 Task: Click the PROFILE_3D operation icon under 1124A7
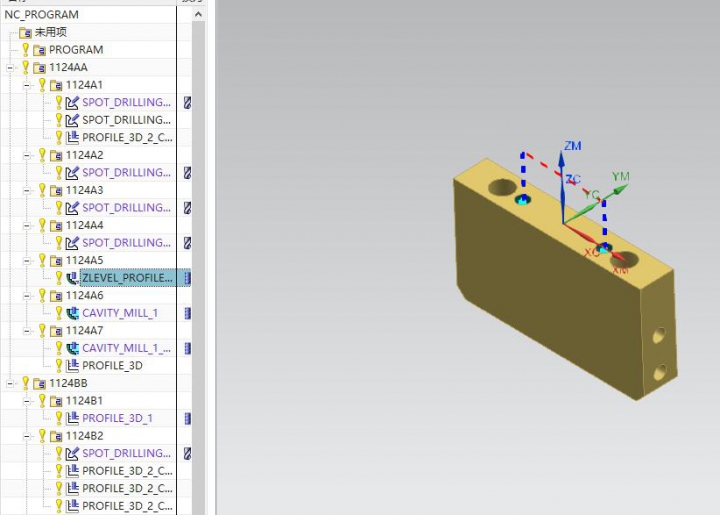pyautogui.click(x=72, y=366)
